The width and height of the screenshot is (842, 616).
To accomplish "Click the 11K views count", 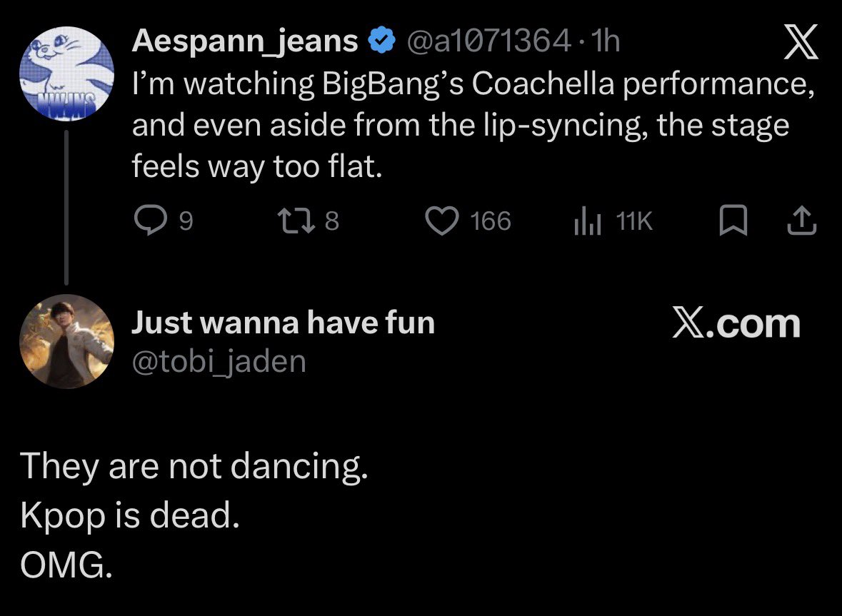I will tap(633, 222).
